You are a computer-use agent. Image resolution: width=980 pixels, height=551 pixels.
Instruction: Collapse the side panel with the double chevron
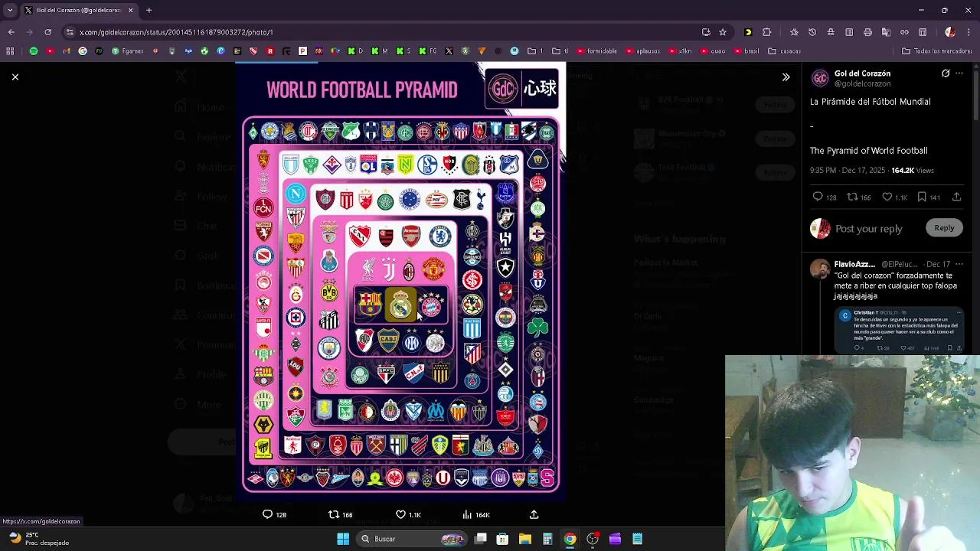(786, 77)
